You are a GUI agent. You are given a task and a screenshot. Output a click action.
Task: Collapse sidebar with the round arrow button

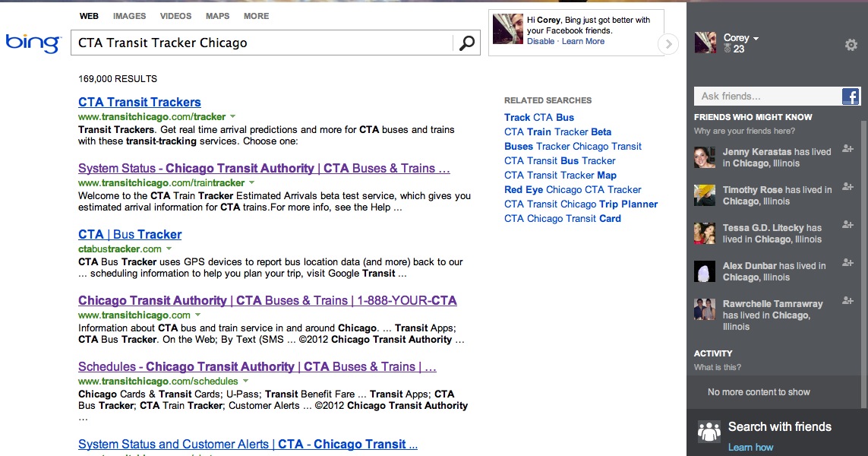point(668,44)
